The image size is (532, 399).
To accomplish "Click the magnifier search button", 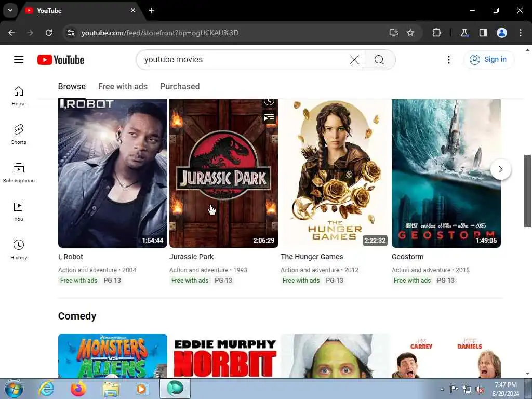I will pyautogui.click(x=379, y=60).
